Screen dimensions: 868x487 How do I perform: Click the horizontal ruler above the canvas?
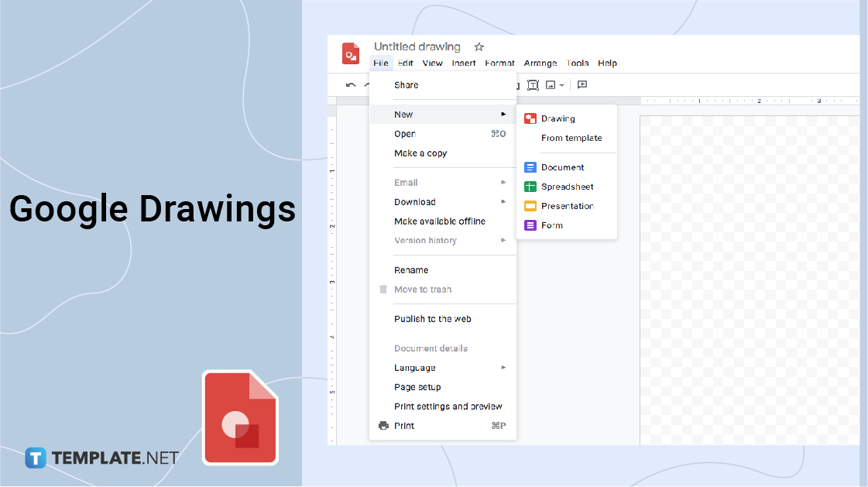750,101
